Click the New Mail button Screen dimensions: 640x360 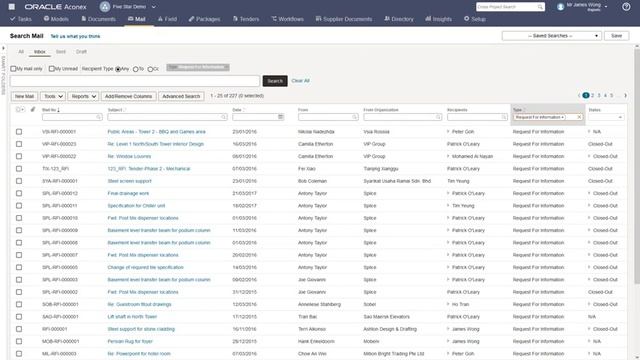tap(24, 96)
